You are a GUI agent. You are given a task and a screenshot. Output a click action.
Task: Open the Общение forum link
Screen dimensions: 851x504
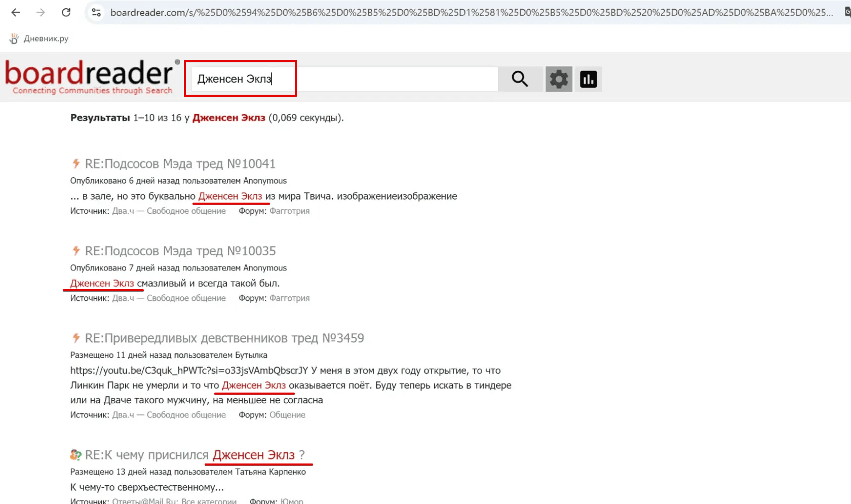287,415
